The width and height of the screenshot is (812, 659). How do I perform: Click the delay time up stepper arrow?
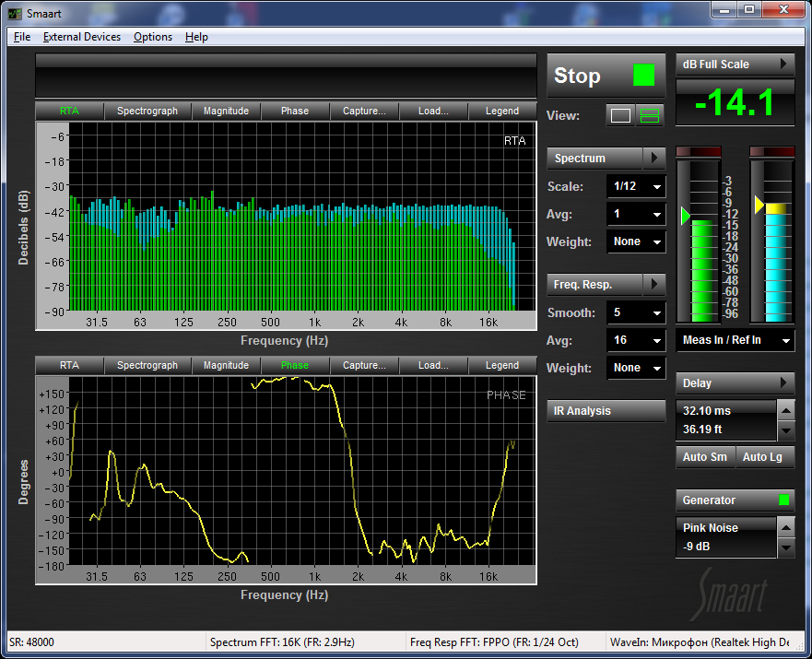coord(785,410)
